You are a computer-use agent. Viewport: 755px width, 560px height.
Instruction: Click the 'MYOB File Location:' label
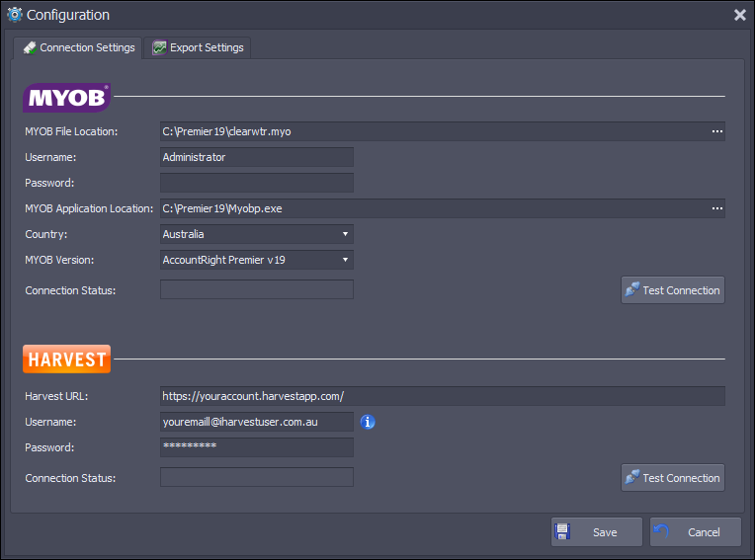pyautogui.click(x=71, y=131)
